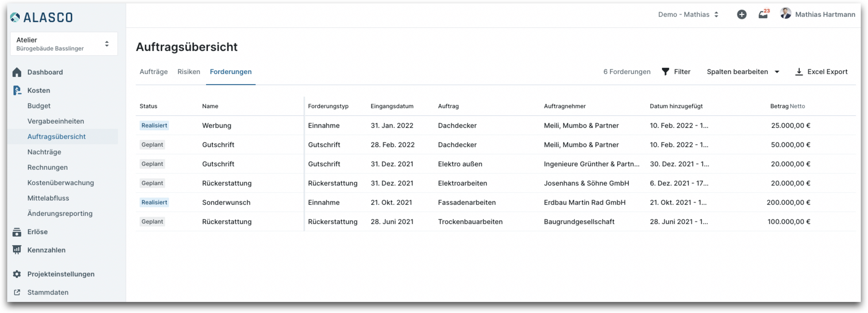Go to Budget in the sidebar
The image size is (868, 313).
pos(39,106)
